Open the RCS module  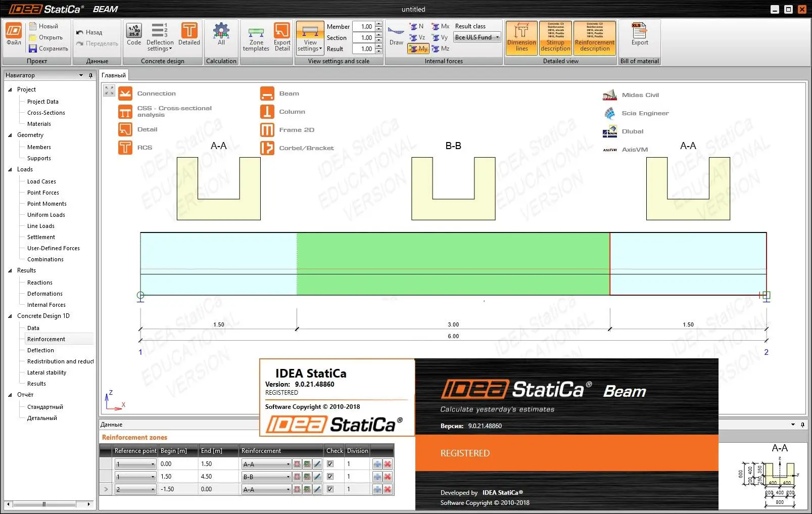pyautogui.click(x=135, y=148)
